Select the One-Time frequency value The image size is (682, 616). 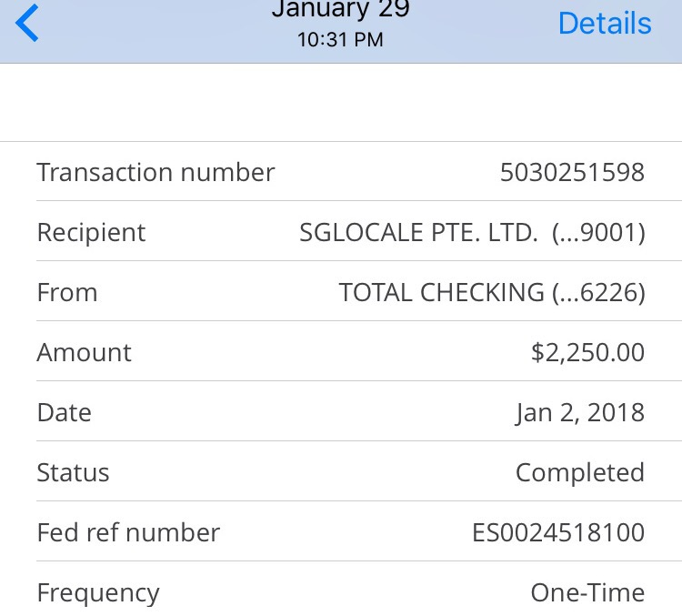587,592
